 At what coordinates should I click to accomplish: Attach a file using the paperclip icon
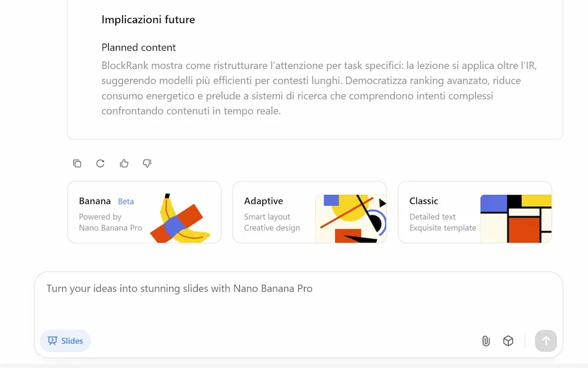486,341
